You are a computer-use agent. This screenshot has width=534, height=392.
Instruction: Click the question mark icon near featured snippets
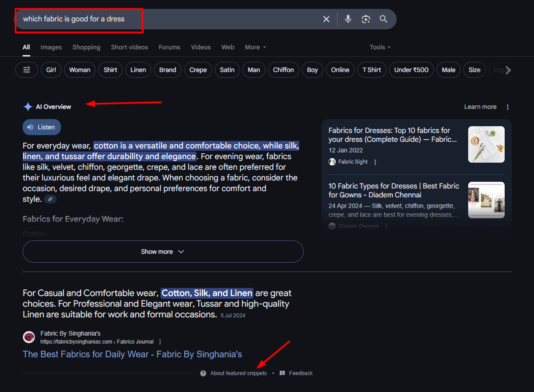(x=203, y=373)
